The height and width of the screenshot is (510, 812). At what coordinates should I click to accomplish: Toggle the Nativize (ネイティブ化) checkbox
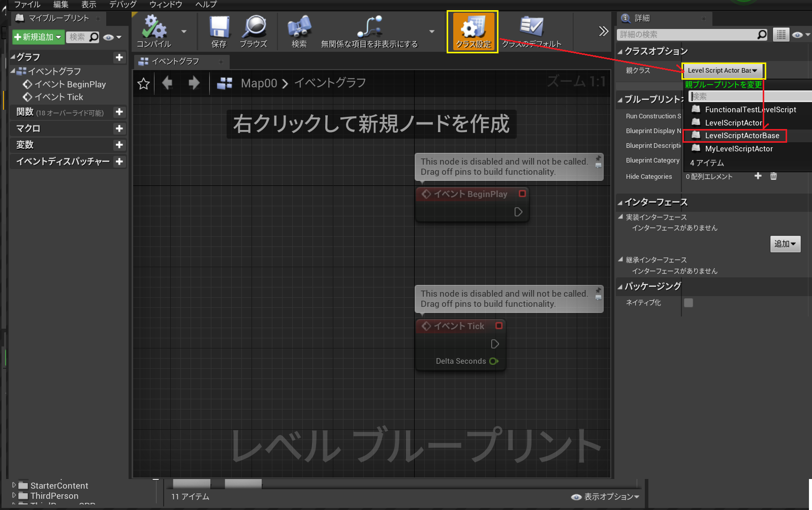[689, 303]
